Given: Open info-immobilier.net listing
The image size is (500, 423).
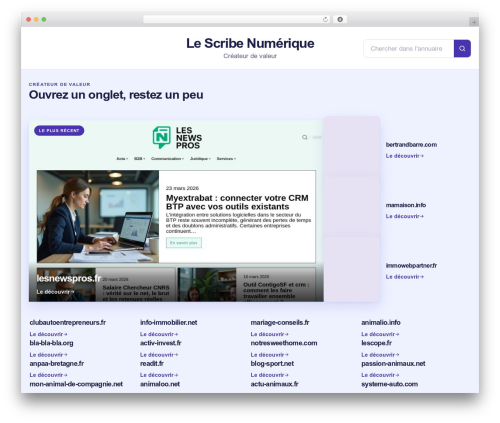Looking at the screenshot, I should (x=169, y=322).
